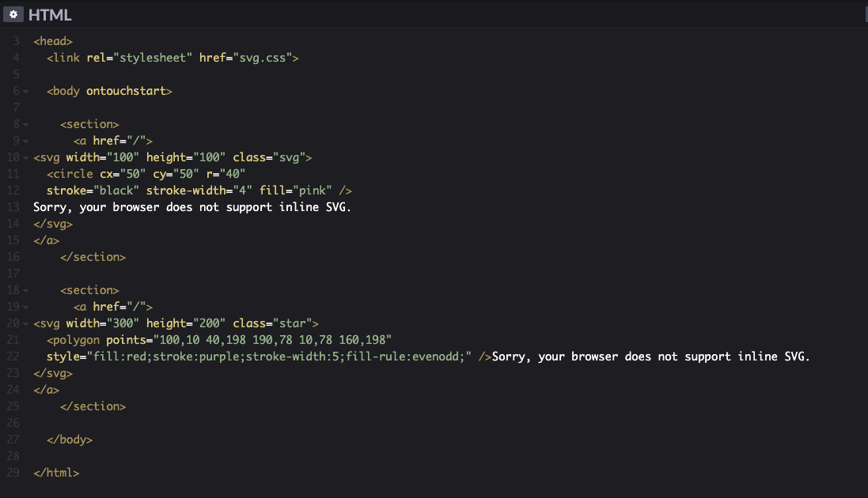Image resolution: width=868 pixels, height=498 pixels.
Task: Click the closing html tag on line 29
Action: (56, 472)
